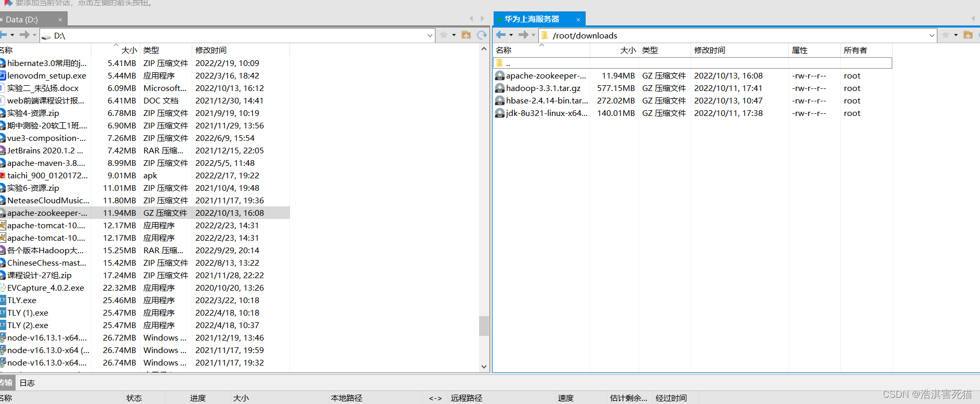Click the hadoop-3.3.1.tar.gz file icon
This screenshot has height=404, width=980.
point(499,88)
